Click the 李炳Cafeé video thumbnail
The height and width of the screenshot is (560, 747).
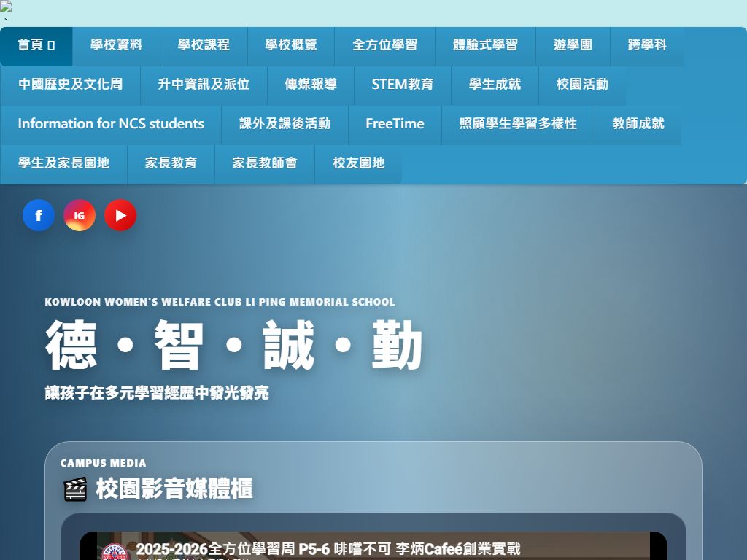click(373, 545)
